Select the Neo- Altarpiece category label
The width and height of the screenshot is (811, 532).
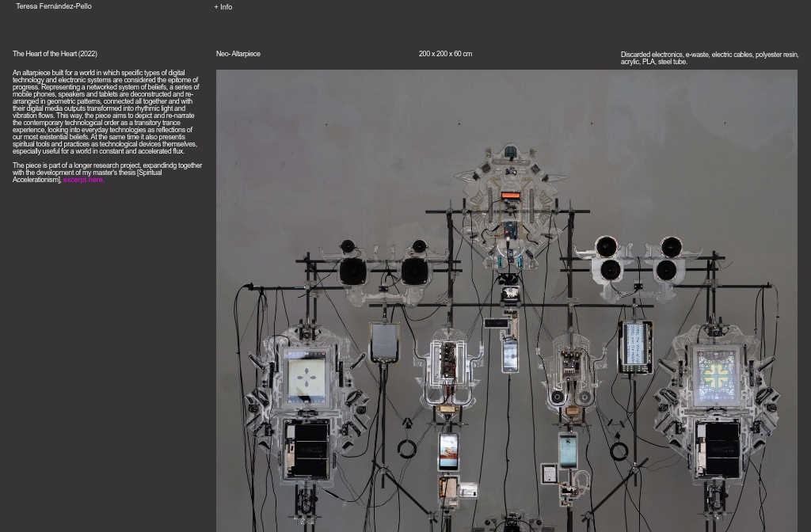(x=238, y=54)
